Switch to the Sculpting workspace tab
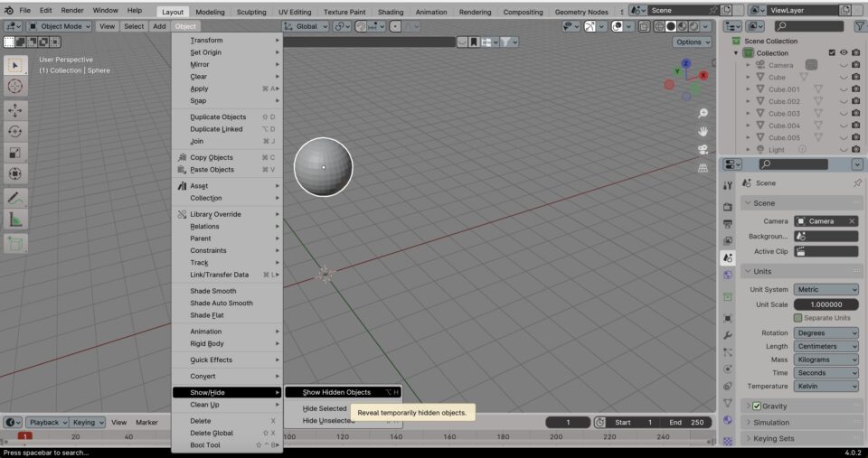 click(x=251, y=12)
